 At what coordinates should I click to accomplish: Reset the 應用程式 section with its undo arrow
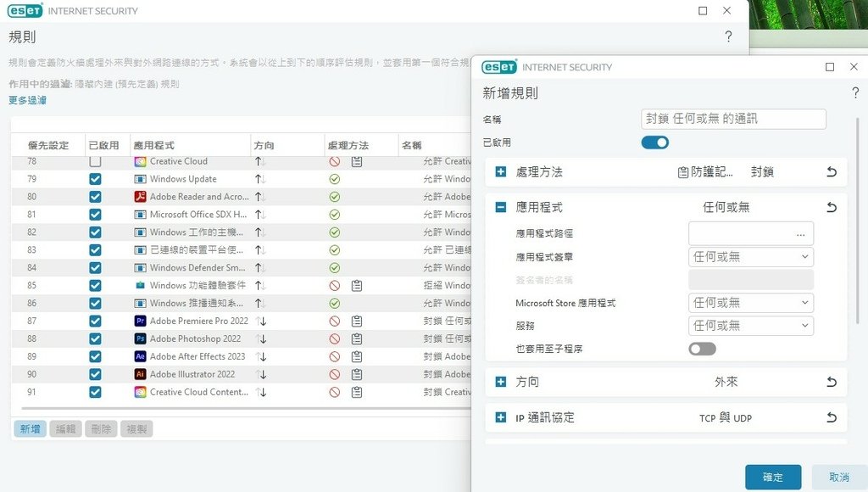point(832,207)
